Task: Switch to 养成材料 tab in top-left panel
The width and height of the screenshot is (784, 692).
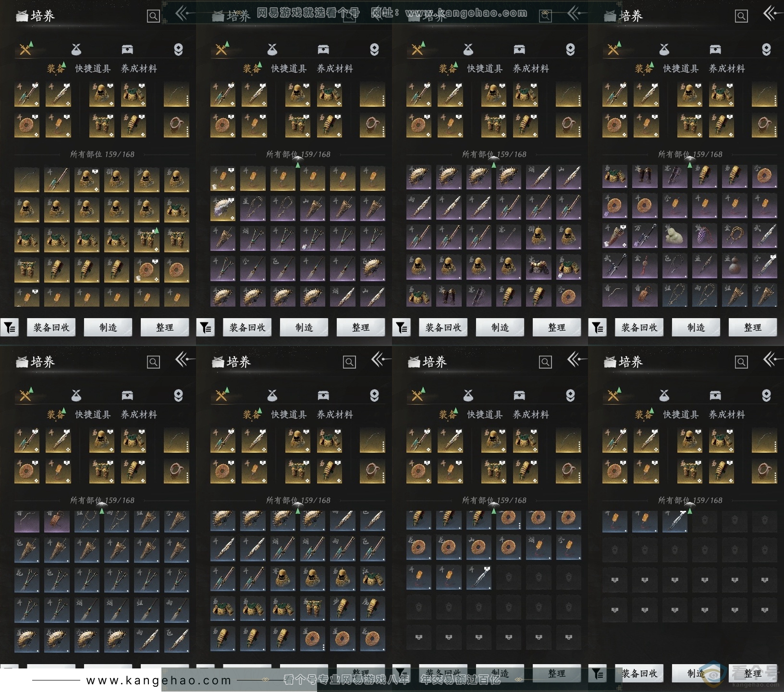Action: point(139,69)
